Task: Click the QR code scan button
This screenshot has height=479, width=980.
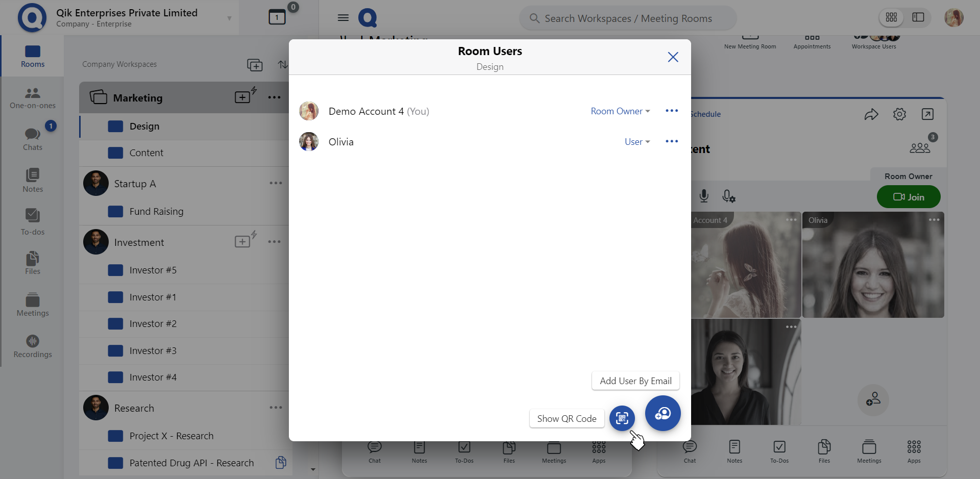Action: click(622, 418)
